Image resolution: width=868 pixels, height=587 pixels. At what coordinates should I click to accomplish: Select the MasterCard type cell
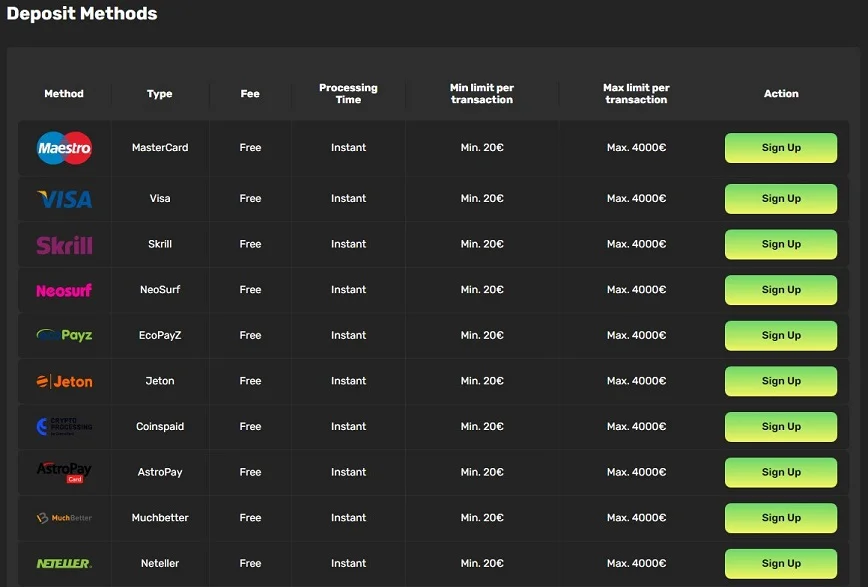pyautogui.click(x=160, y=147)
